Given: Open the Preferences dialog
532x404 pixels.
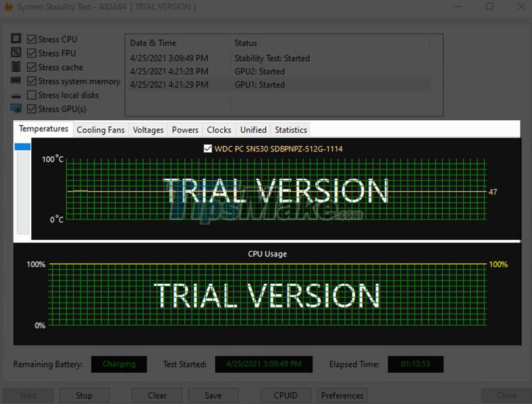Looking at the screenshot, I should 342,395.
